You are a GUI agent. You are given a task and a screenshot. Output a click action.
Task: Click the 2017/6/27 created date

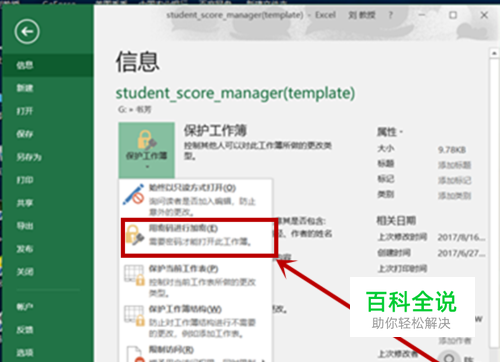click(x=461, y=253)
